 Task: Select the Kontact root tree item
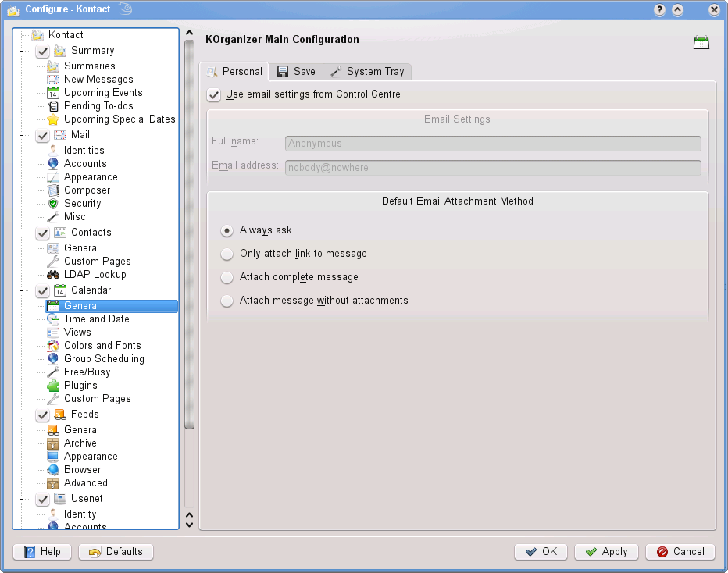point(66,35)
